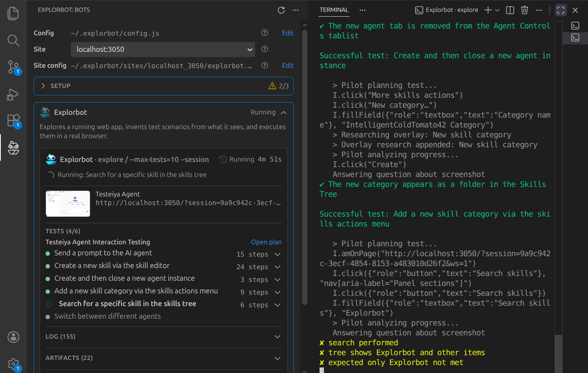Image resolution: width=588 pixels, height=373 pixels.
Task: Click the Explorbot explore --max-tests=10 run title
Action: point(134,159)
